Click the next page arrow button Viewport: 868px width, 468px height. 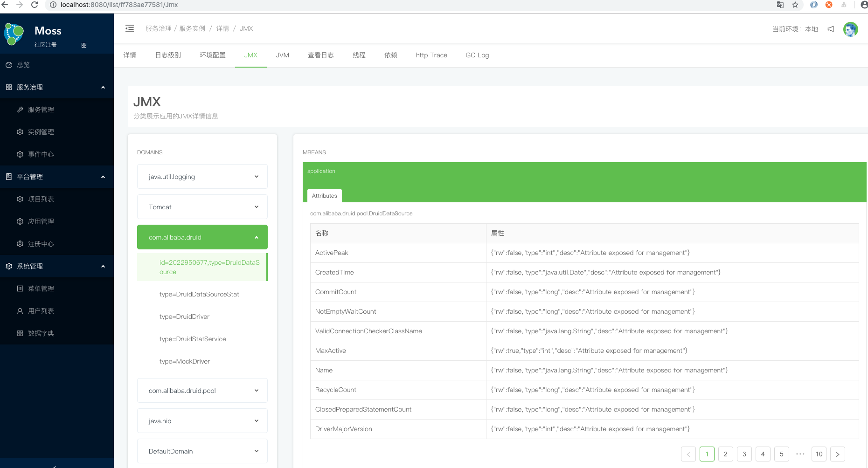pyautogui.click(x=837, y=454)
